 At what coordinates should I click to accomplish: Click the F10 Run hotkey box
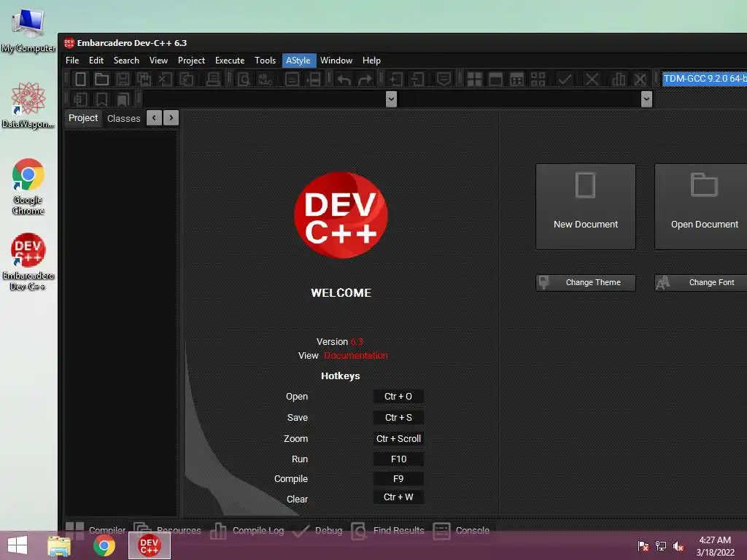coord(398,459)
